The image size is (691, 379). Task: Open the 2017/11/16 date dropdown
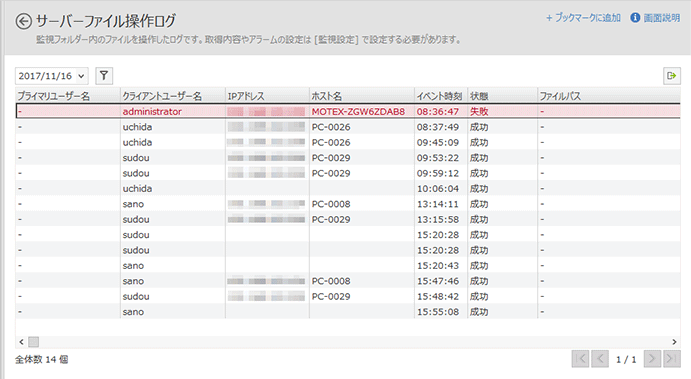point(52,76)
